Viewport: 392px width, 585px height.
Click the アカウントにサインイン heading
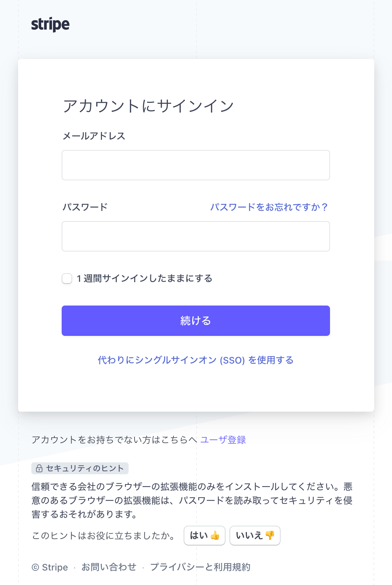[x=149, y=105]
